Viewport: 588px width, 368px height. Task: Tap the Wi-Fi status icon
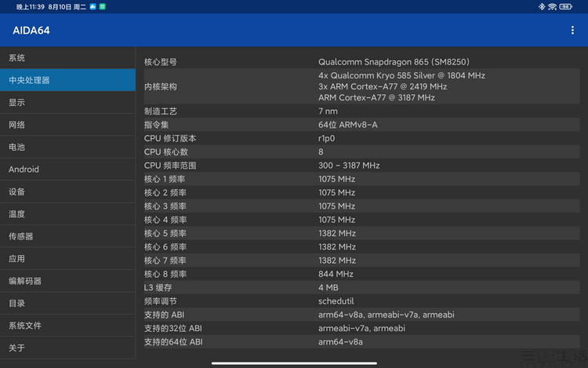[x=552, y=6]
